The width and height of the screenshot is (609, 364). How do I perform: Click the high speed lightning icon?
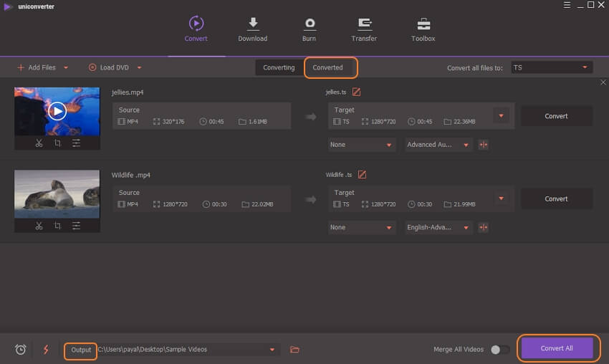(46, 350)
